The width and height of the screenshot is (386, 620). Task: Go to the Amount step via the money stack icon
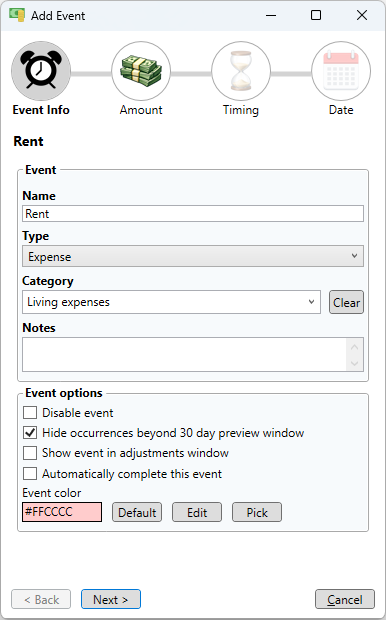pos(141,71)
